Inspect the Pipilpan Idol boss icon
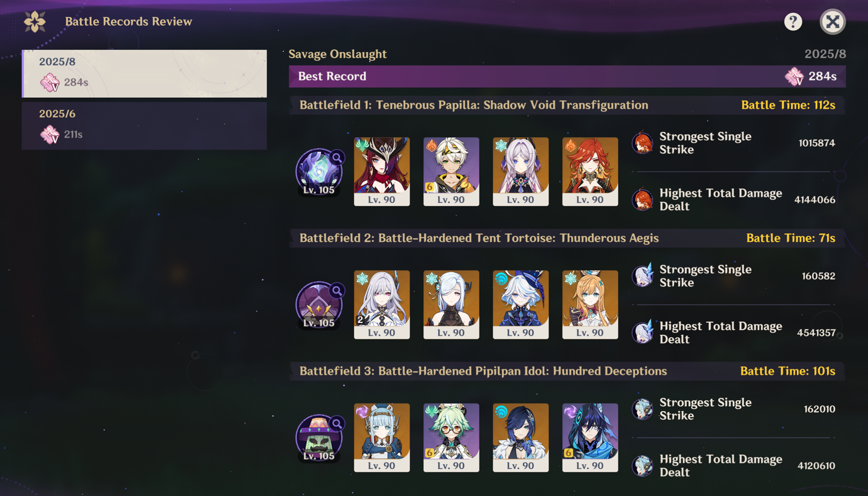This screenshot has height=496, width=868. coord(319,438)
